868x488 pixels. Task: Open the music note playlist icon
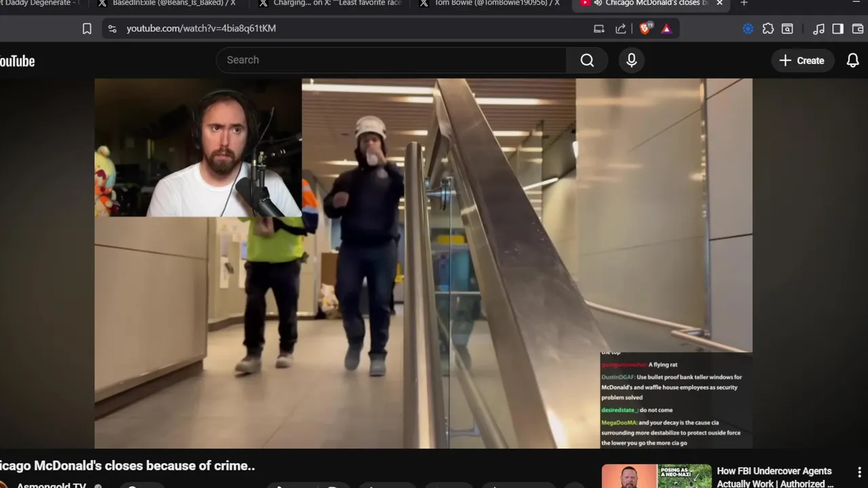[x=818, y=28]
